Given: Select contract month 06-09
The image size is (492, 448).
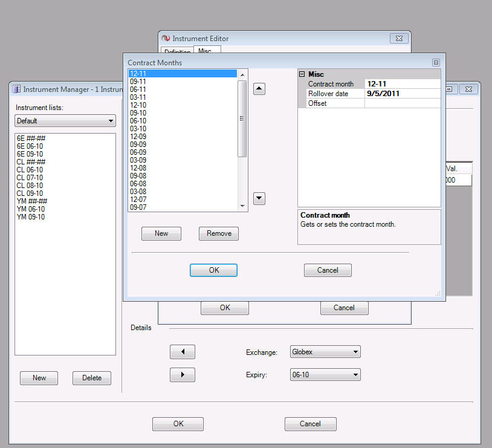Looking at the screenshot, I should 183,152.
